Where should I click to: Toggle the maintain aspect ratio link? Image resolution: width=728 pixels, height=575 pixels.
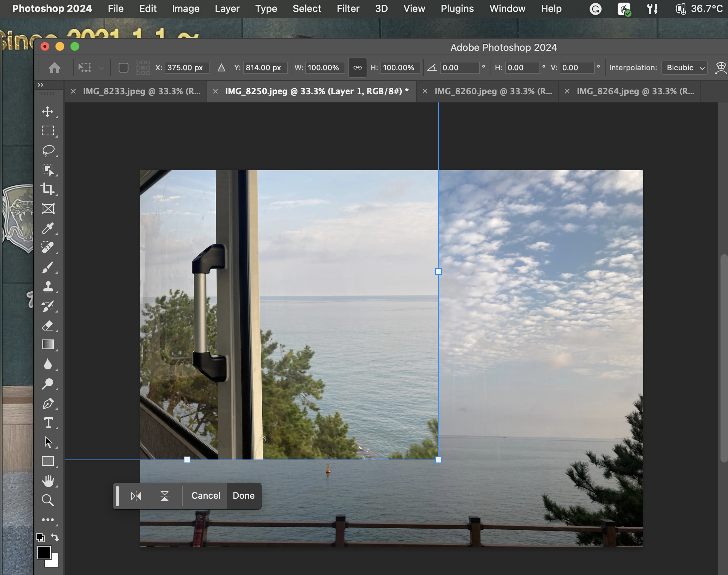tap(358, 68)
